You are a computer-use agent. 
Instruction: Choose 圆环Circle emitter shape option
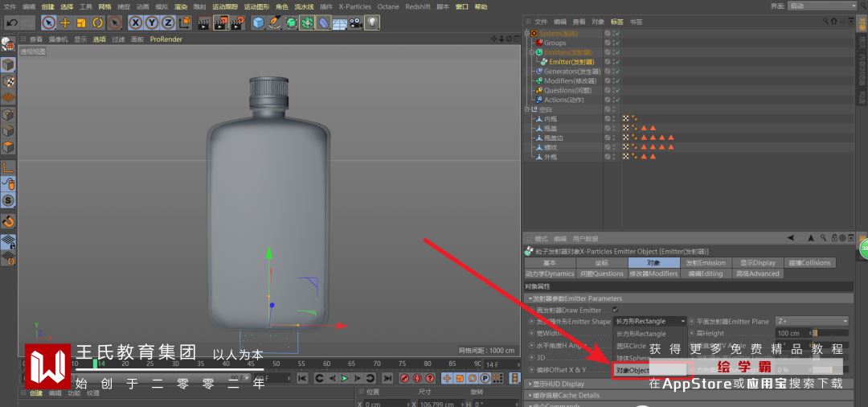(631, 346)
